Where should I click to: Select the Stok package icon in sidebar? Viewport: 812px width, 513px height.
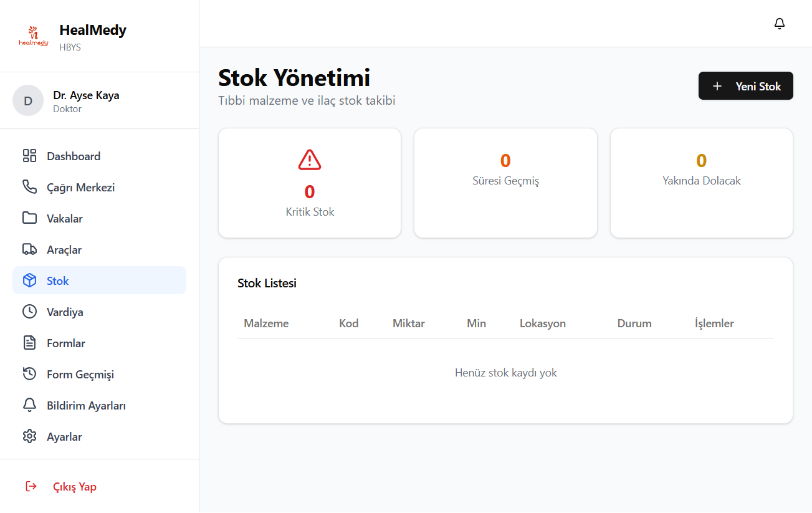[29, 280]
